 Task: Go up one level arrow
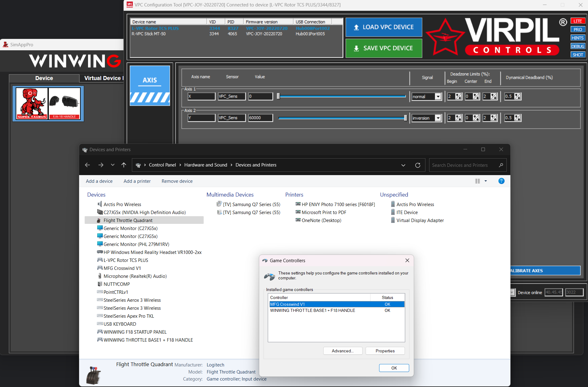[x=124, y=165]
